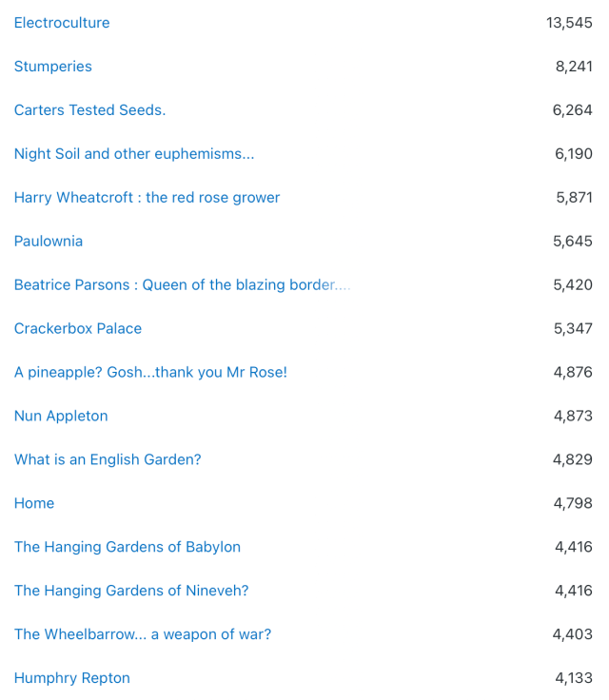
Task: Open the Paulownia post
Action: [49, 242]
